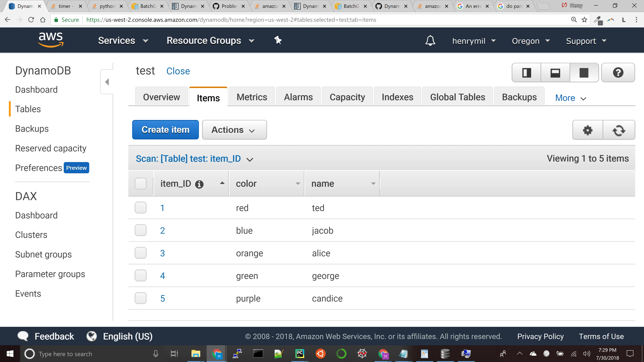Image resolution: width=644 pixels, height=362 pixels.
Task: Click the pin shortcut icon in navbar
Action: pos(278,40)
